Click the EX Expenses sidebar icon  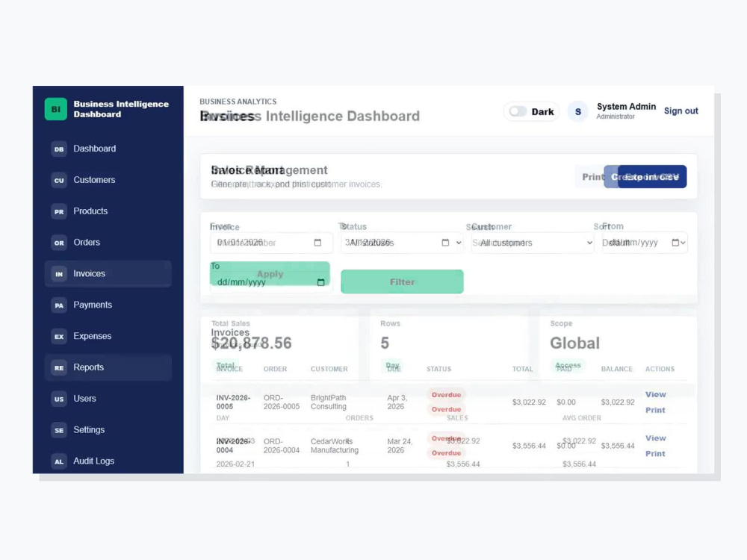(x=58, y=336)
